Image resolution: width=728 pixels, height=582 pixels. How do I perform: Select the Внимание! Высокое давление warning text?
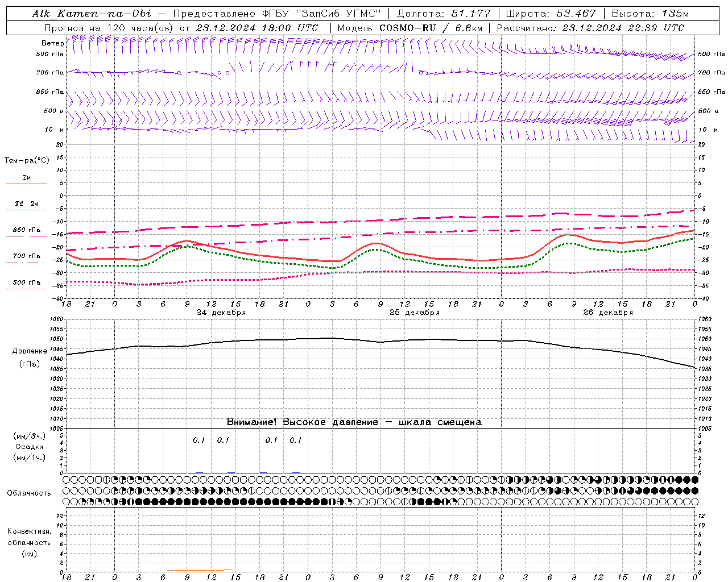tap(354, 422)
